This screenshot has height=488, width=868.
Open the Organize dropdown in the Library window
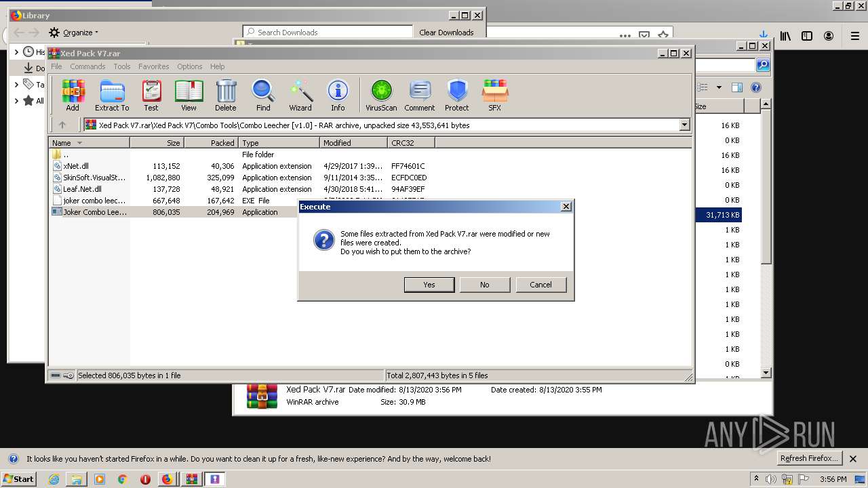74,33
